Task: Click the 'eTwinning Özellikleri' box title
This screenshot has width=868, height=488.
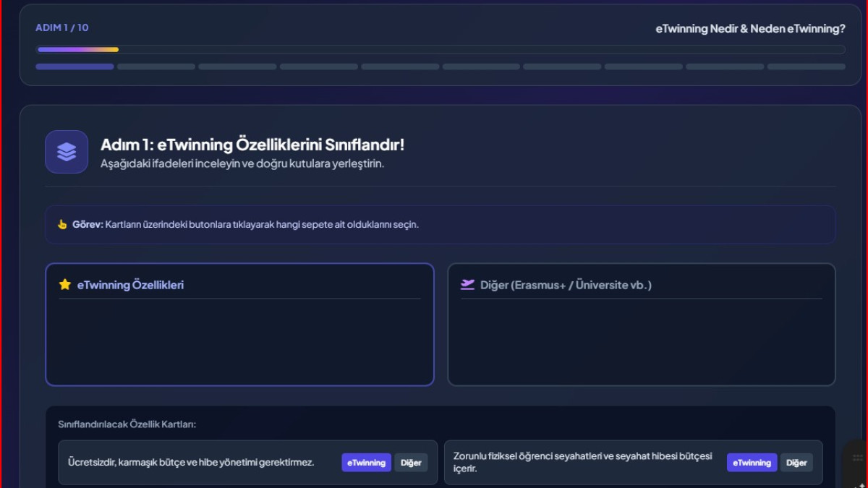Action: tap(130, 285)
